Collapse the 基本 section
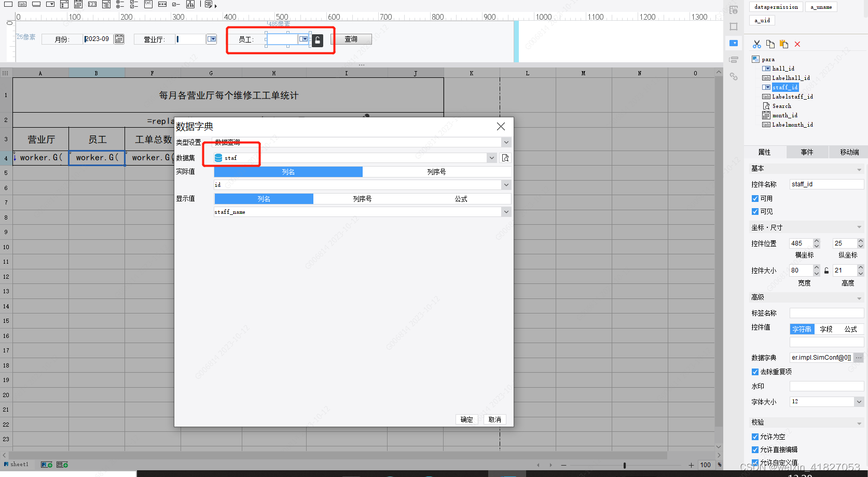 (x=859, y=169)
